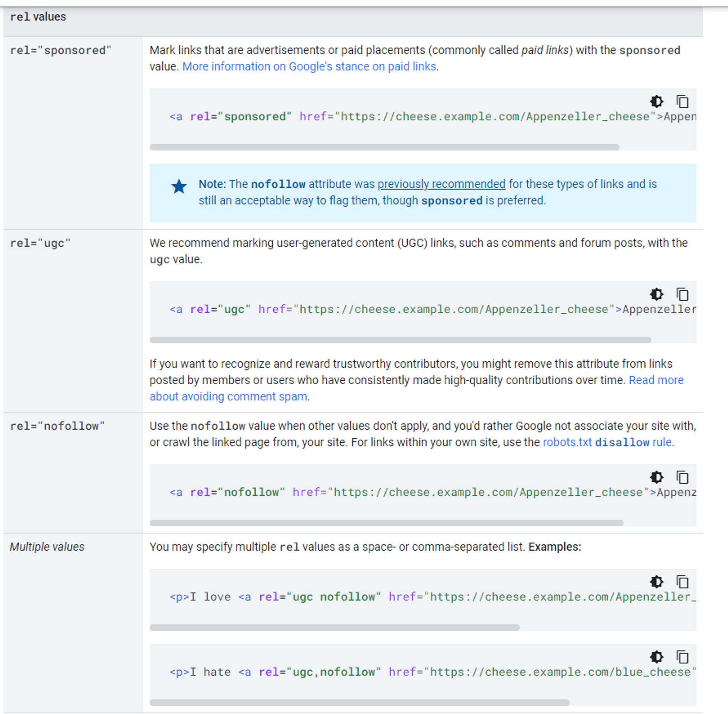This screenshot has width=728, height=714.
Task: Copy the "I hate" ugc,nofollow code sample
Action: (682, 657)
